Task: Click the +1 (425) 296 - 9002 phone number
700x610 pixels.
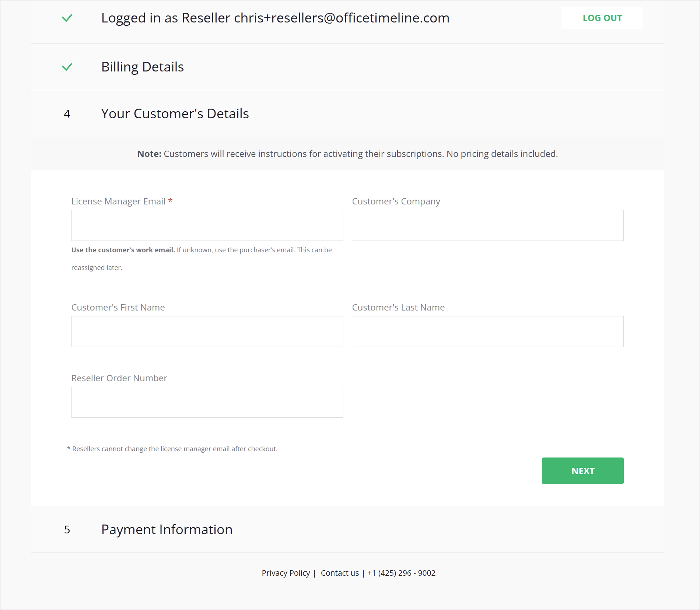Action: (402, 573)
